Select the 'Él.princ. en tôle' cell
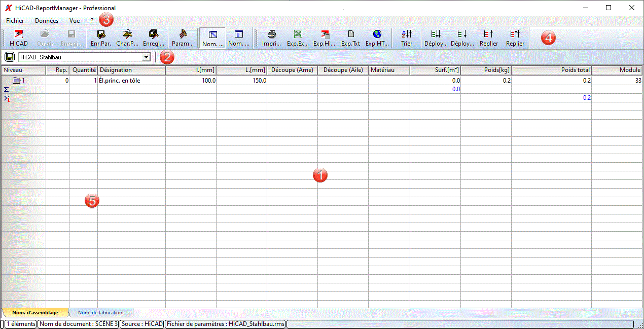Image resolution: width=644 pixels, height=329 pixels. (x=132, y=80)
